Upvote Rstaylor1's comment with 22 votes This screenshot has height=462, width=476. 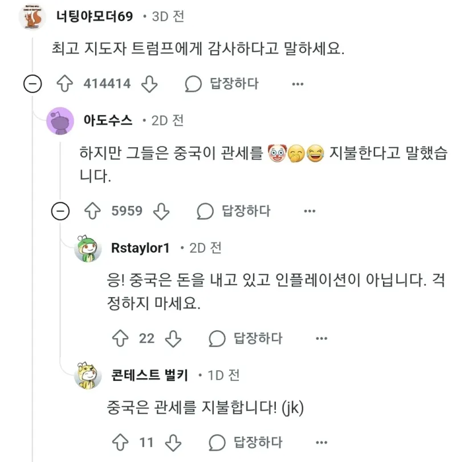pyautogui.click(x=120, y=338)
